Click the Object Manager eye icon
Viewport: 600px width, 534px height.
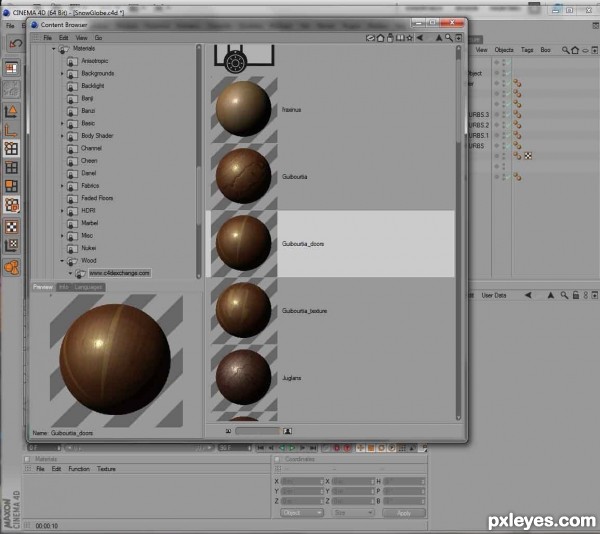585,50
